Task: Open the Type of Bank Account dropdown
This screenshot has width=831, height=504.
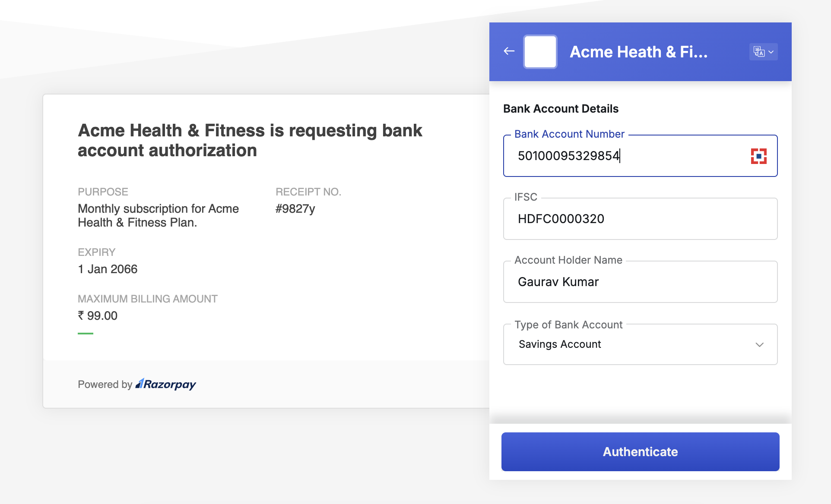Action: (x=640, y=344)
